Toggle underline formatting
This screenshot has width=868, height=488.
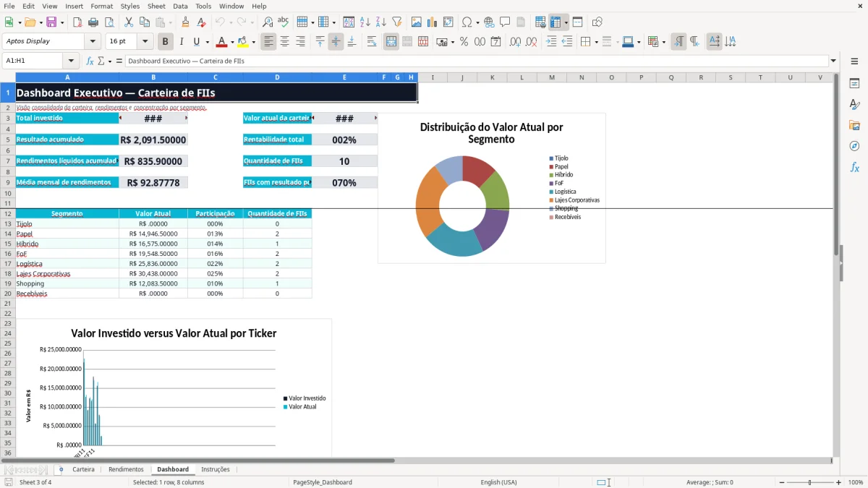click(196, 42)
